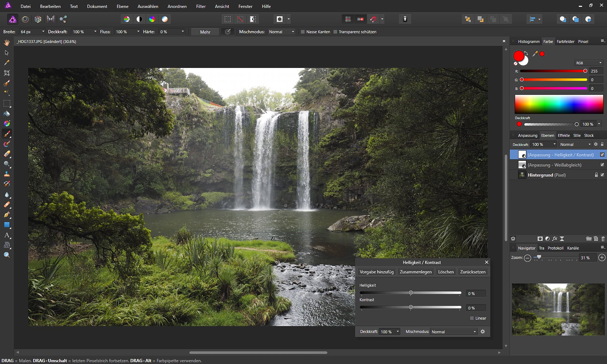Click the Helligkeit slider handle
Viewport: 607px width, 364px height.
click(x=411, y=293)
